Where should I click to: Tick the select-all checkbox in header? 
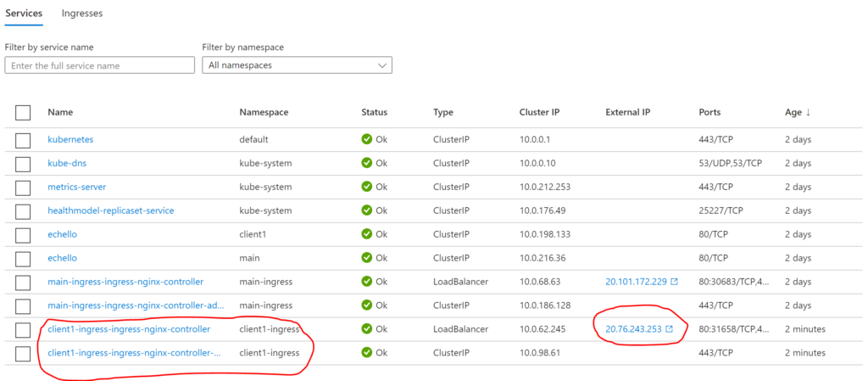pos(23,112)
